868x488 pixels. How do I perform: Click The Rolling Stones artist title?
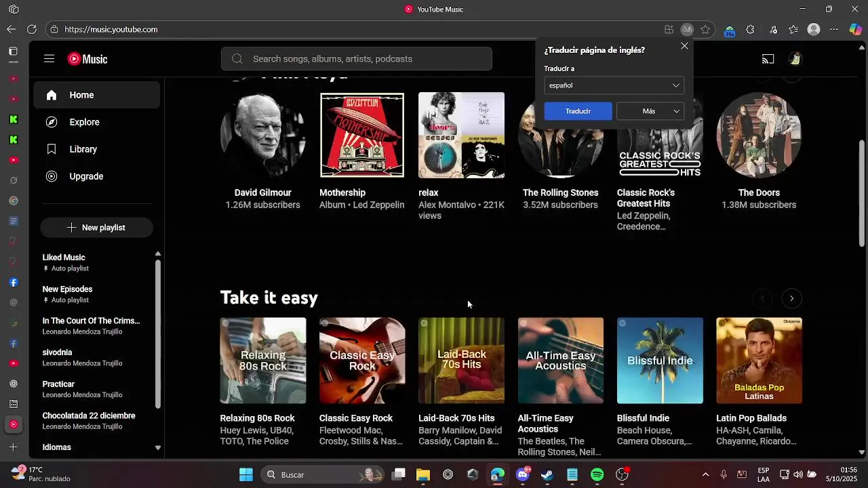[x=560, y=192]
